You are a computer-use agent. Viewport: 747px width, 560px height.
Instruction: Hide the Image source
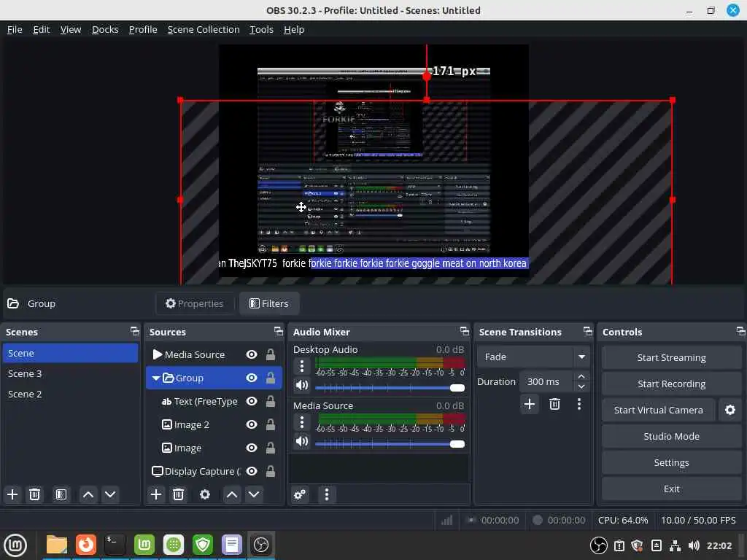(252, 448)
